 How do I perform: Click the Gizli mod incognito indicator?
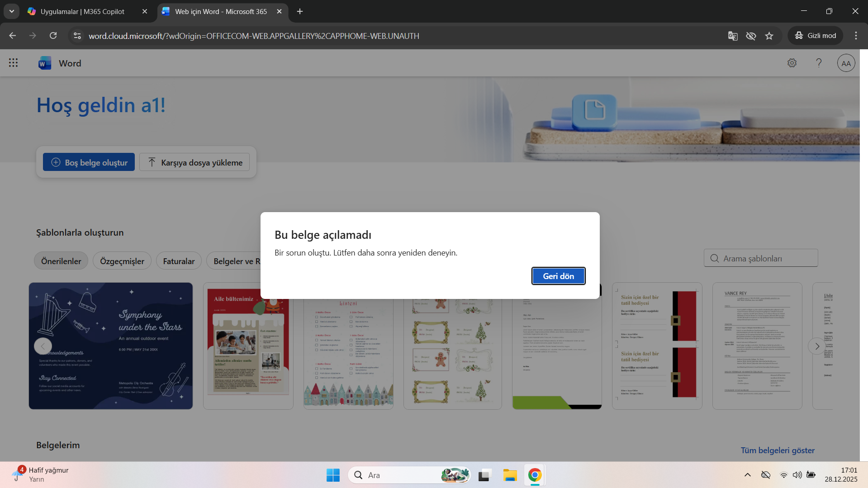816,36
